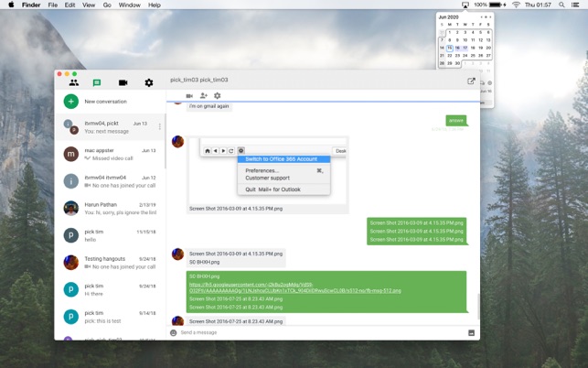Click the 'S0 BHXH.png' text in grey bubble
This screenshot has height=368, width=588.
[204, 262]
